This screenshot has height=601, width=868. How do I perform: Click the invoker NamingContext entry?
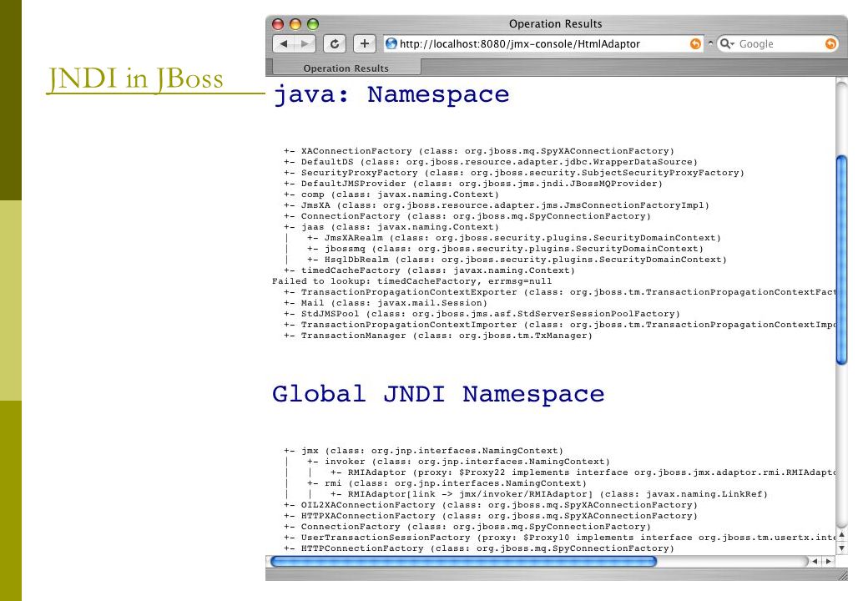pos(458,462)
